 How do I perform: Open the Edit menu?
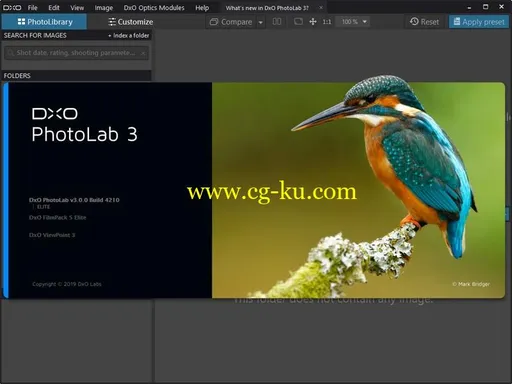tap(54, 7)
